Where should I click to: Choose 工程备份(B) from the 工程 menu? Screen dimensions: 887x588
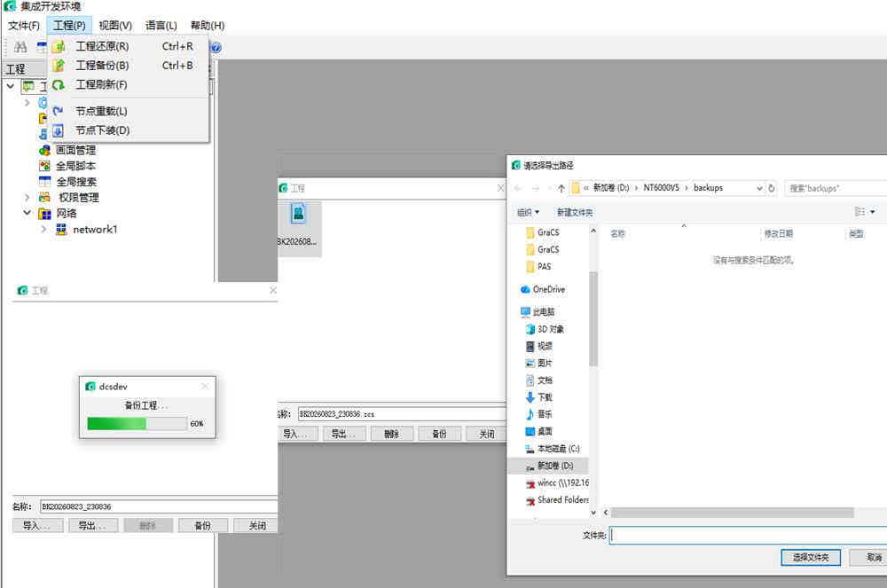coord(129,66)
